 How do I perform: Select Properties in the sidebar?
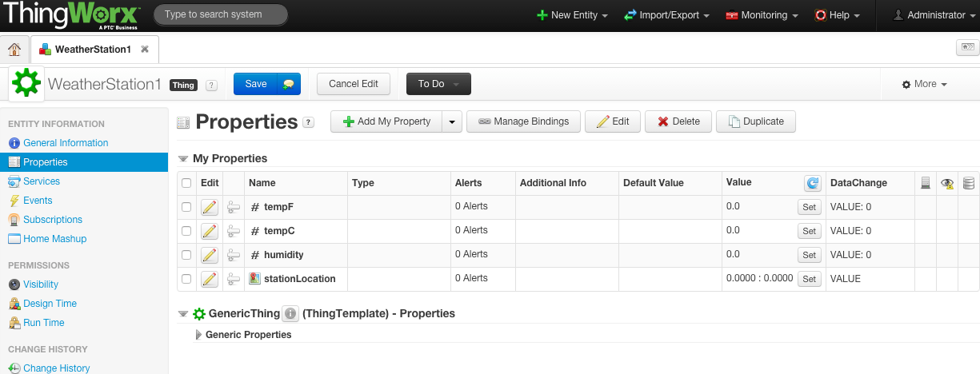[84, 162]
